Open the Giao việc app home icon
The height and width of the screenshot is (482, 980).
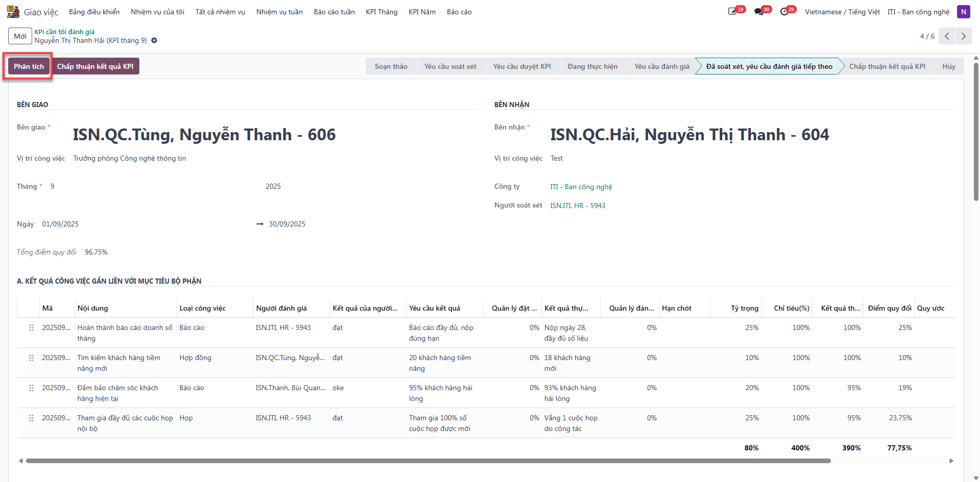coord(13,12)
